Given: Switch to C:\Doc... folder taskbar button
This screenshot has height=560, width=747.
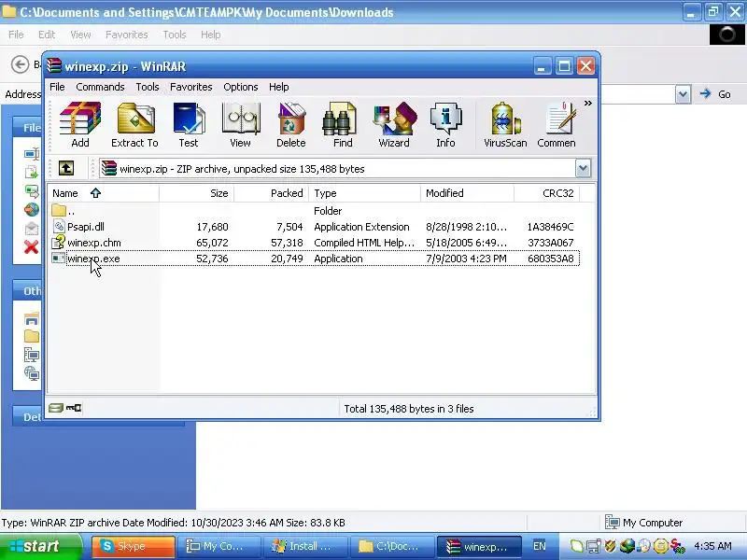Looking at the screenshot, I should coord(391,546).
